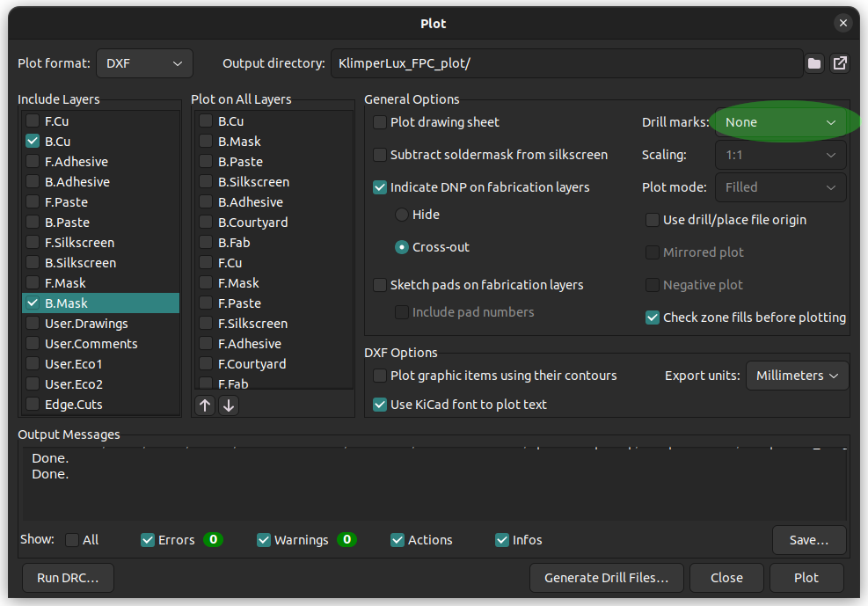Check B.Cu in Plot on All Layers
Viewport: 868px width, 606px height.
pyautogui.click(x=206, y=121)
